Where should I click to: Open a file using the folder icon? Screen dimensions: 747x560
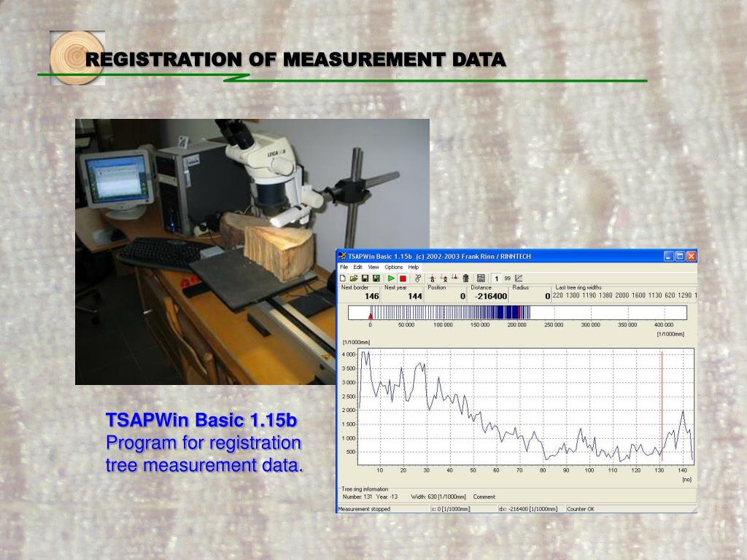point(354,278)
